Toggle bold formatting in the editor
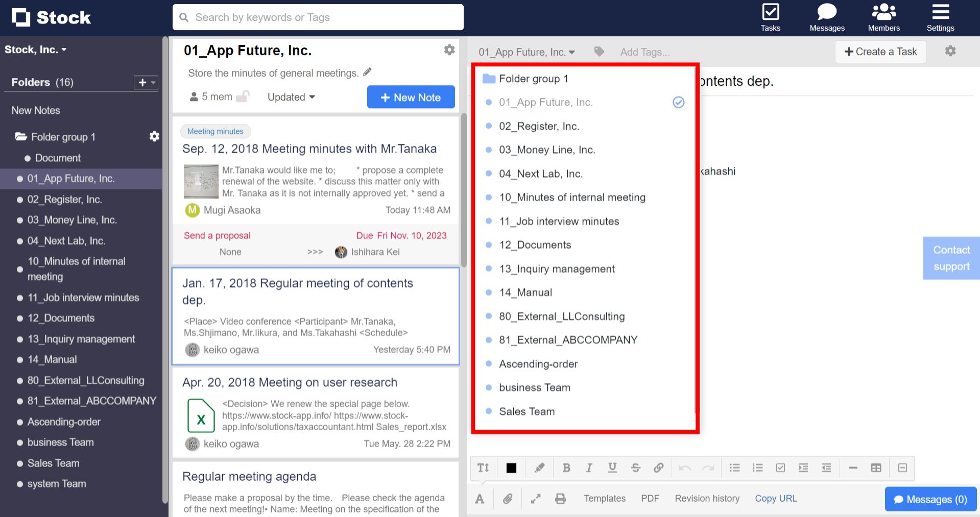The width and height of the screenshot is (980, 517). coord(566,467)
